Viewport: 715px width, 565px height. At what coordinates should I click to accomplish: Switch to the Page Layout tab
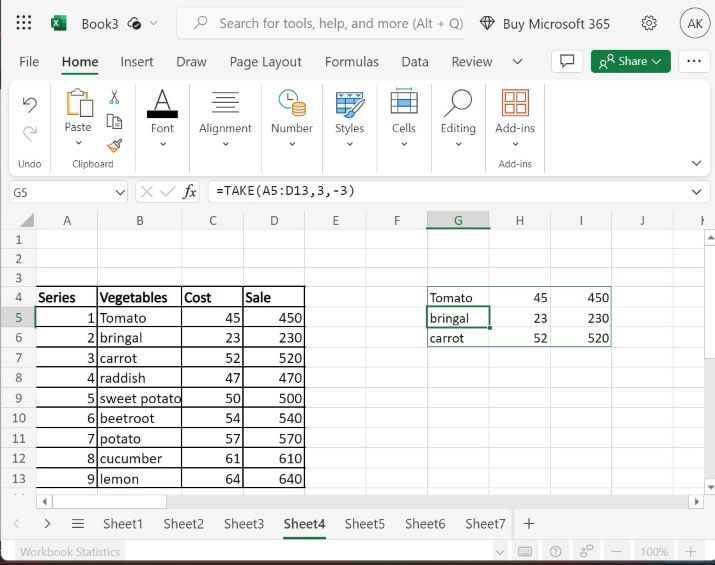265,62
